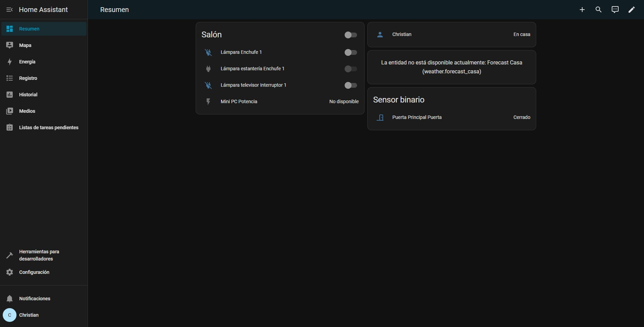Image resolution: width=644 pixels, height=327 pixels.
Task: Click the plus icon in the header
Action: click(582, 10)
